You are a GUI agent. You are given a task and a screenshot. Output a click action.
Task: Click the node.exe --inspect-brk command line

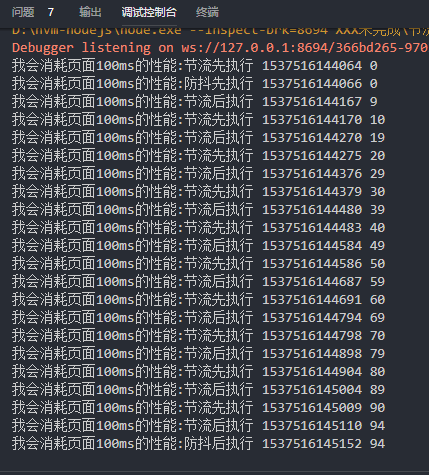220,31
